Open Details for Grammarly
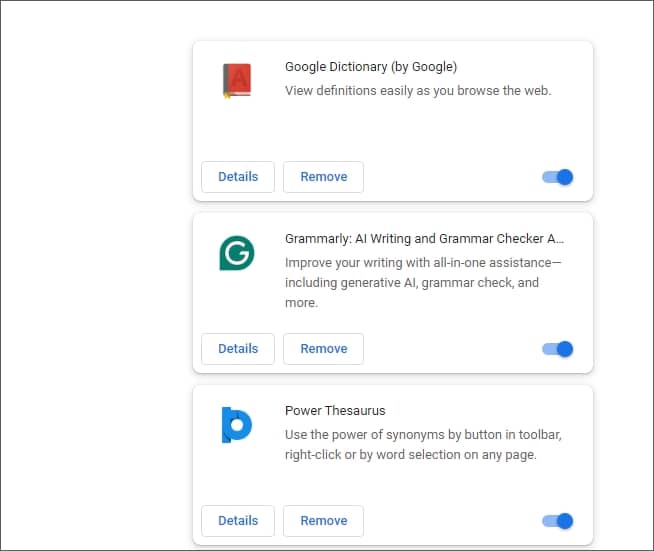Image resolution: width=654 pixels, height=551 pixels. 238,349
